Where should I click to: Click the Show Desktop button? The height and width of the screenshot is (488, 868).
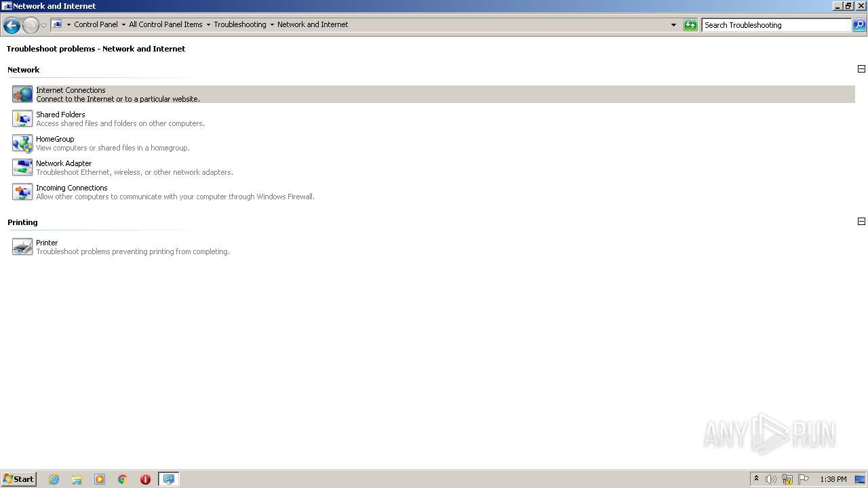(860, 479)
